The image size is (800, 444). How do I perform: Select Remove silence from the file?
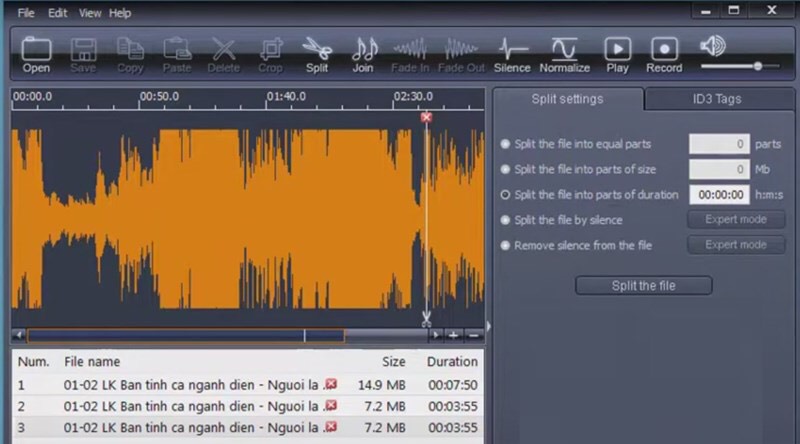click(x=505, y=245)
